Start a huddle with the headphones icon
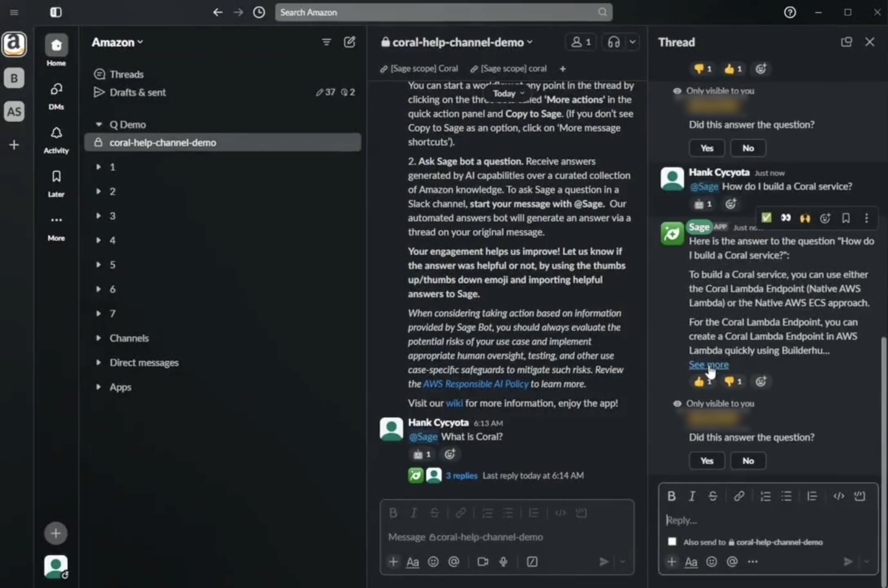The image size is (888, 588). coord(614,42)
